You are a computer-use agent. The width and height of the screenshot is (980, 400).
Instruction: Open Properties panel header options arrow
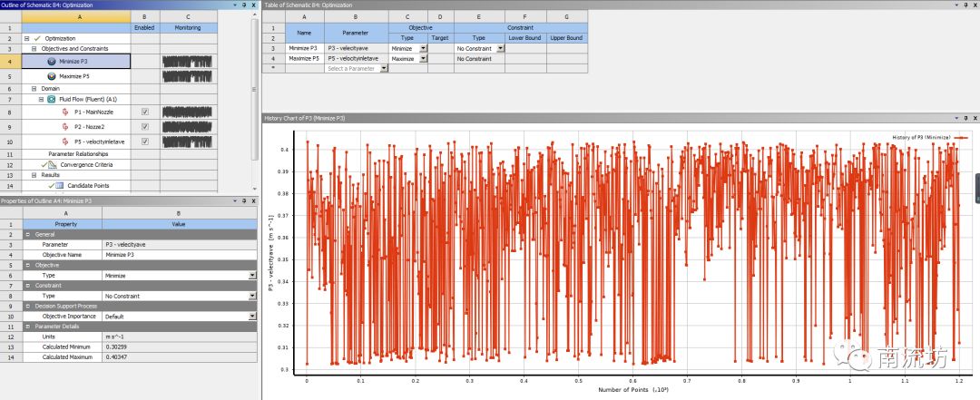pyautogui.click(x=237, y=201)
